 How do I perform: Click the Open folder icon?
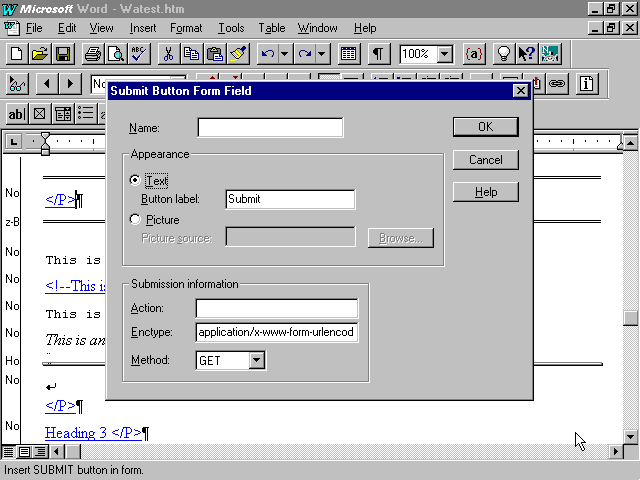(x=40, y=54)
